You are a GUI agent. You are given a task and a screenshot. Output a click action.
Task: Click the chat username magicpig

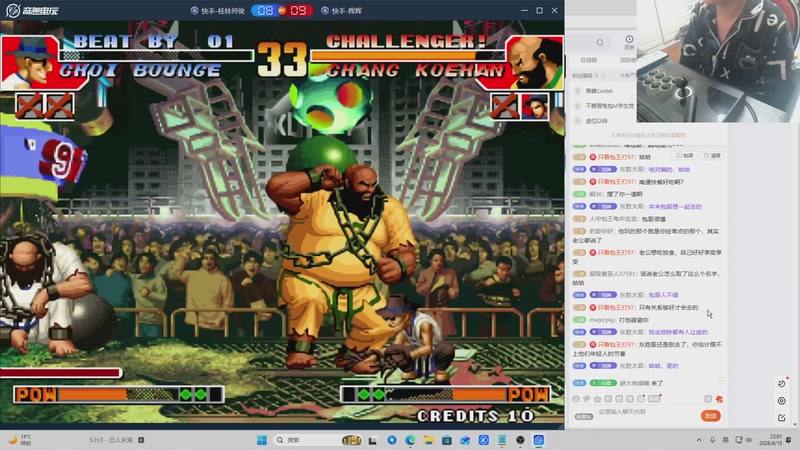coord(603,320)
